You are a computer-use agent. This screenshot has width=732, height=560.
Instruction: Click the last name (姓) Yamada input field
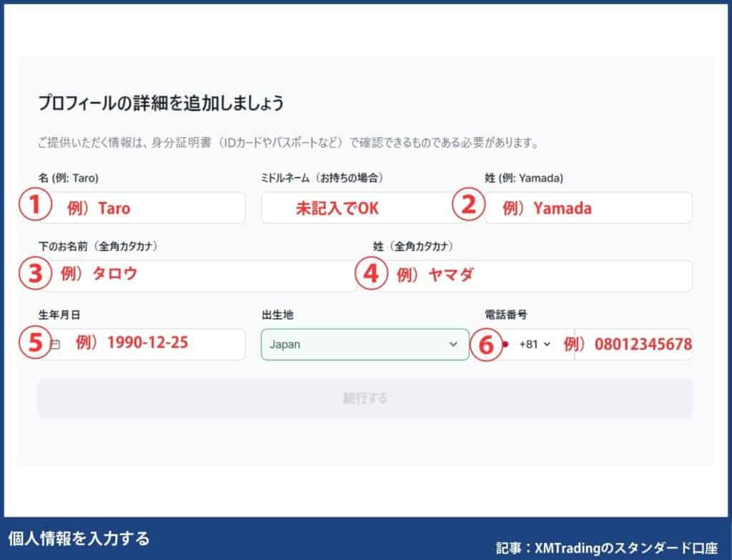588,208
